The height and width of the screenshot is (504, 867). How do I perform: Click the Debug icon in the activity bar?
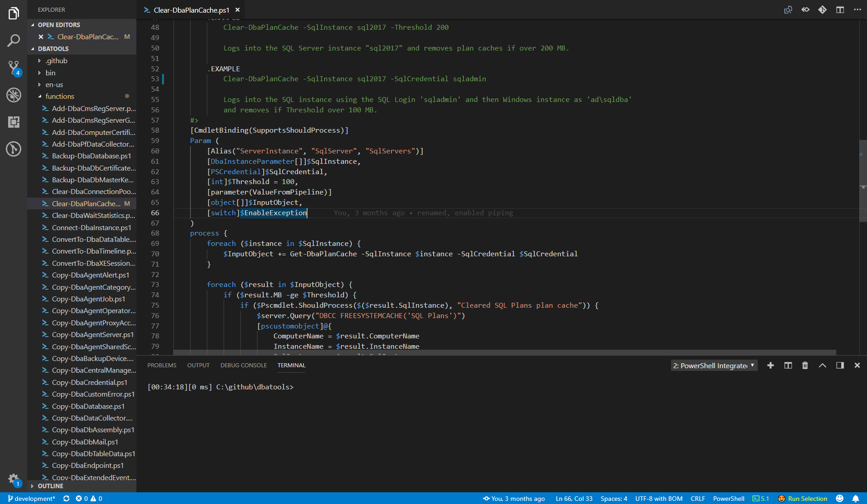coord(14,95)
